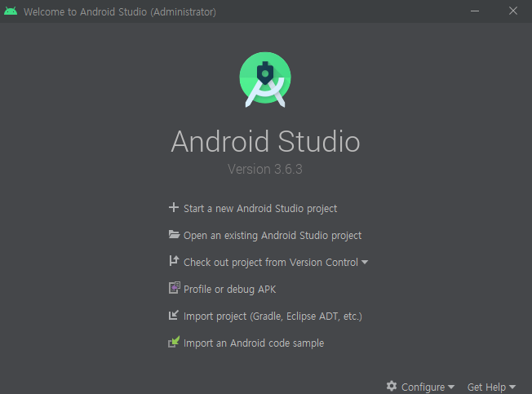Open the Get Help menu label
This screenshot has height=394, width=532.
coord(486,387)
